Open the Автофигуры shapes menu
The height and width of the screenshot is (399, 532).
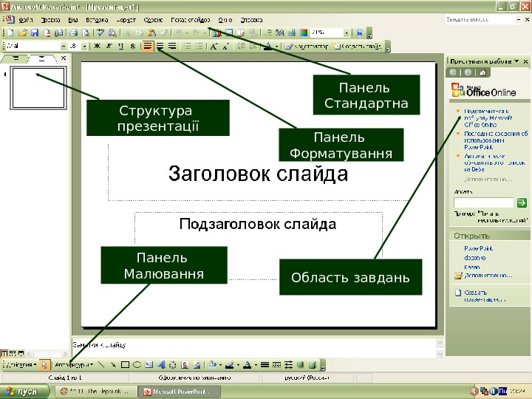point(74,365)
